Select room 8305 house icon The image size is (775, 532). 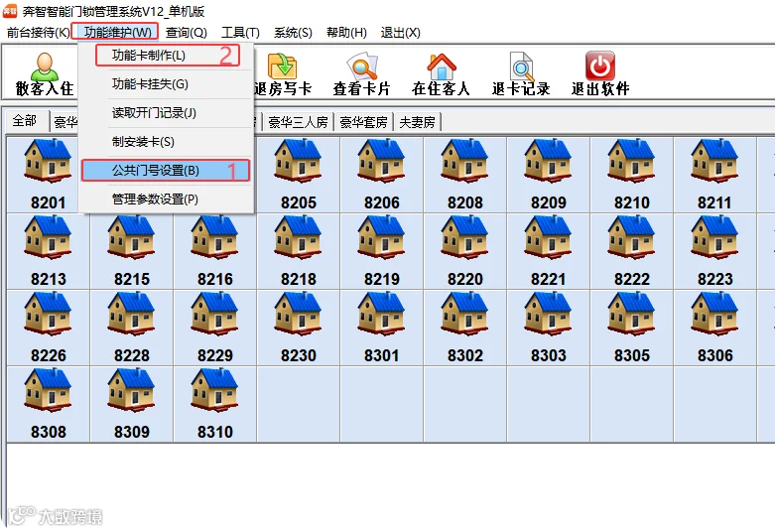[x=632, y=314]
